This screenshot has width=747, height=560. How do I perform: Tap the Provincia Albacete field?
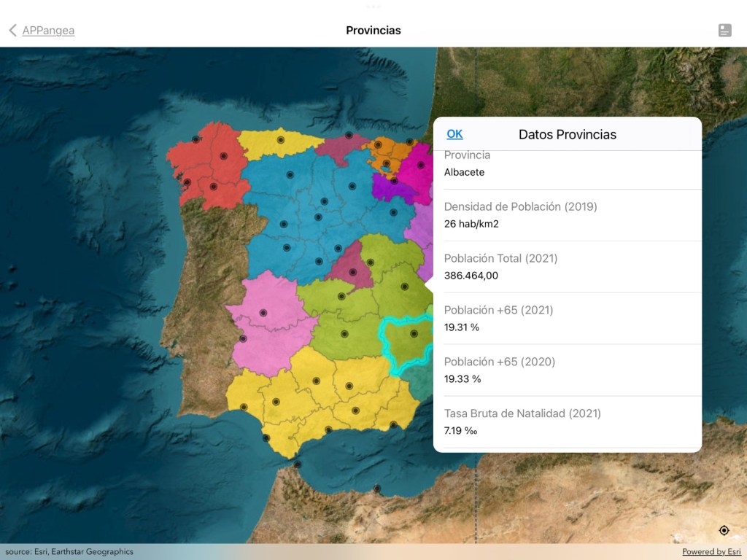pyautogui.click(x=568, y=166)
